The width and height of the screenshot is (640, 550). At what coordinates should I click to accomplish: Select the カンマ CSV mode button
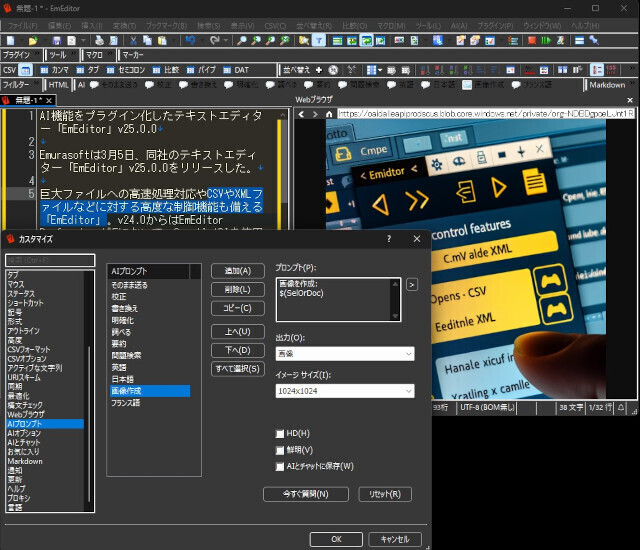(55, 70)
